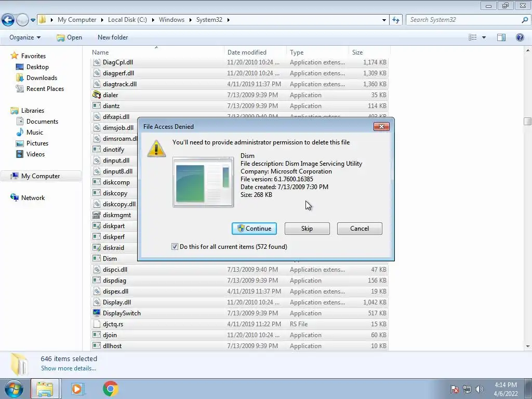
Task: Click the Windows Start button
Action: click(14, 389)
